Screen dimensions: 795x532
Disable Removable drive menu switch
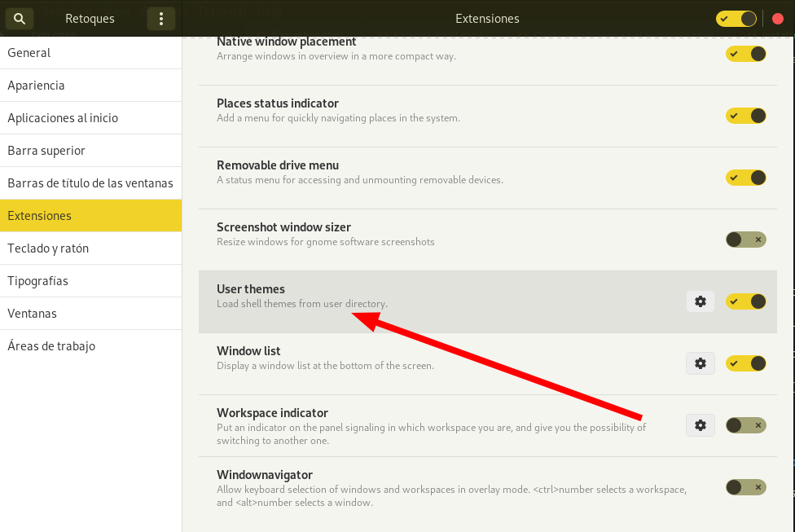745,178
